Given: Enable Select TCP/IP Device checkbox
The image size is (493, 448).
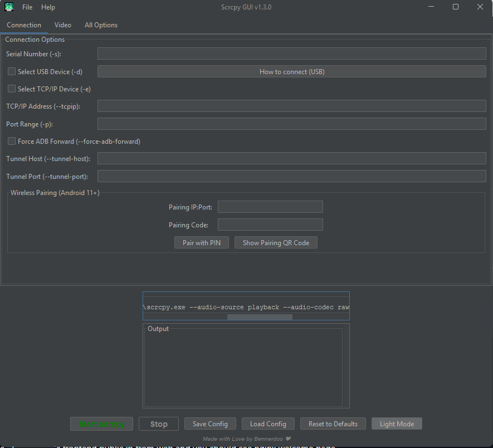Looking at the screenshot, I should pos(12,89).
